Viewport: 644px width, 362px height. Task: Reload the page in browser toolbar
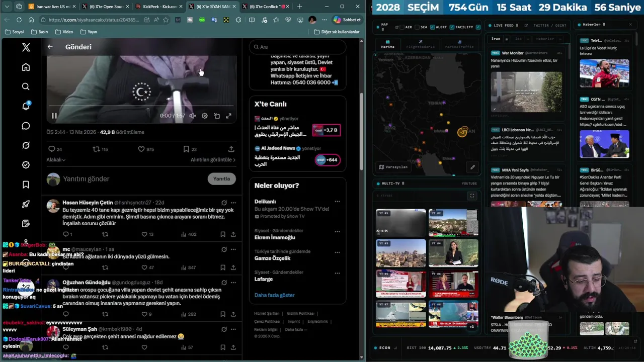(x=19, y=20)
